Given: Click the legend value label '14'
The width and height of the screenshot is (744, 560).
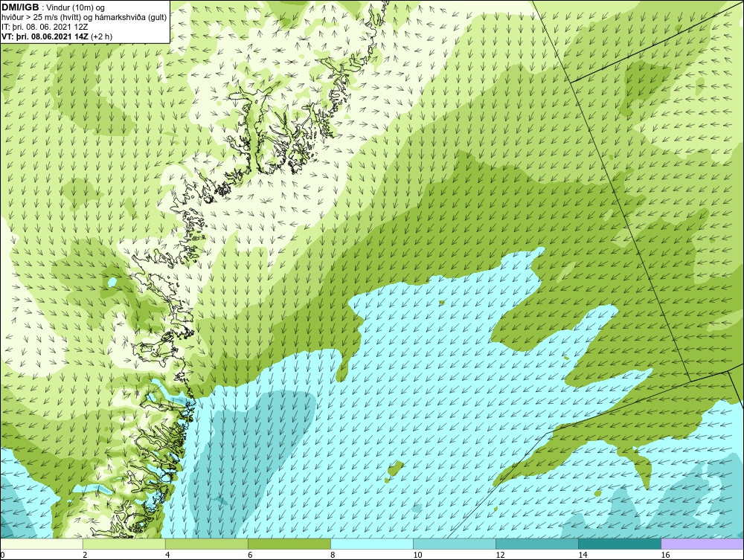Looking at the screenshot, I should [583, 555].
